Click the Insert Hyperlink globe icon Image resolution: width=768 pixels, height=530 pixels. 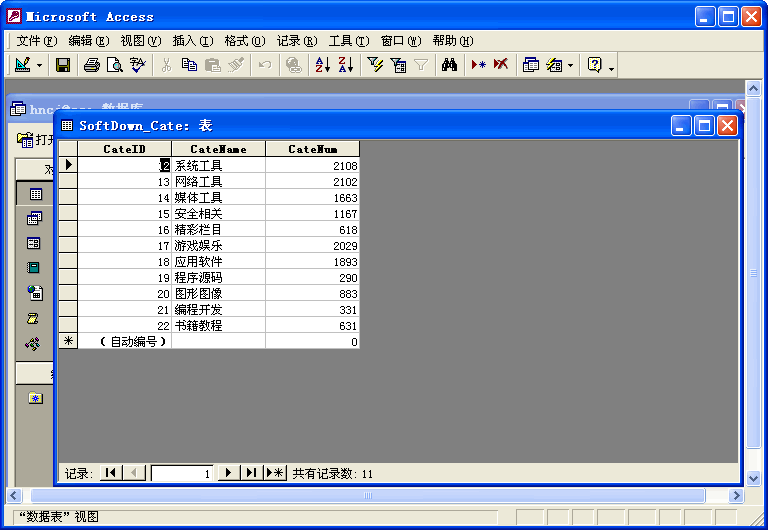294,65
